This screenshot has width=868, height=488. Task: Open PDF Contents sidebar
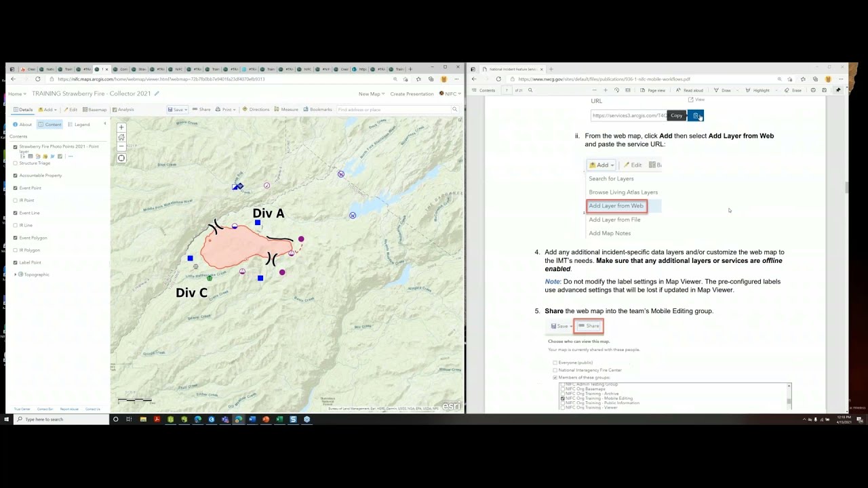484,90
